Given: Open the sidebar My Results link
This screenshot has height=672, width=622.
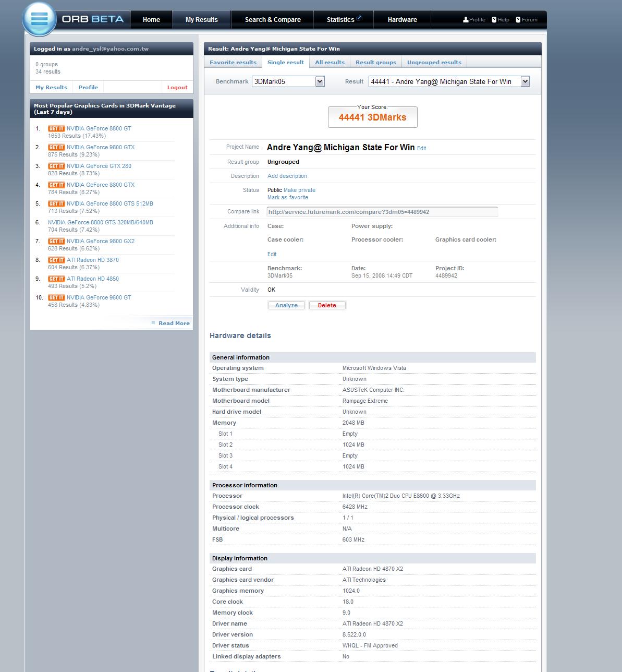Looking at the screenshot, I should click(x=51, y=87).
